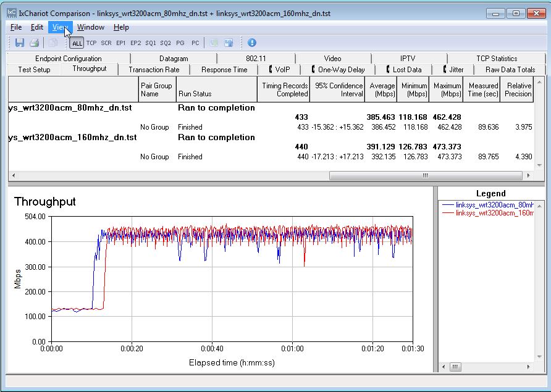Click the Print toolbar icon
The width and height of the screenshot is (551, 392).
coord(34,43)
